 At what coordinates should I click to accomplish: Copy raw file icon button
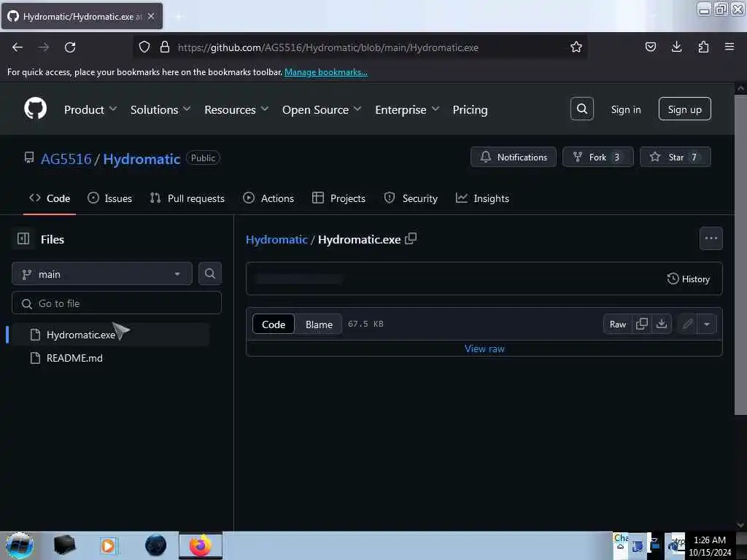pos(642,324)
